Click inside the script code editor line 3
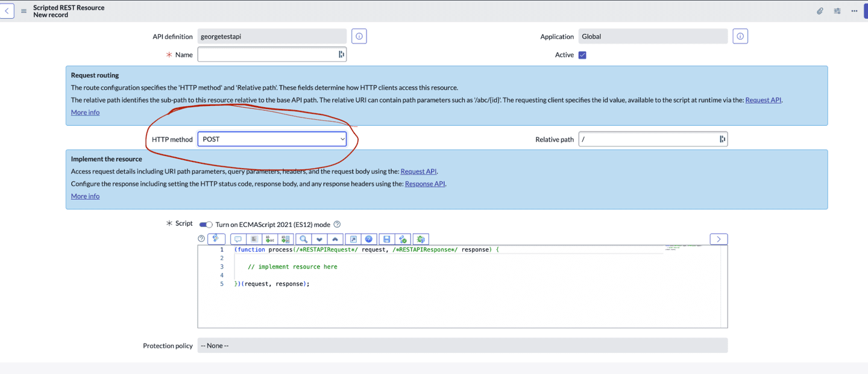Image resolution: width=868 pixels, height=374 pixels. pyautogui.click(x=293, y=267)
